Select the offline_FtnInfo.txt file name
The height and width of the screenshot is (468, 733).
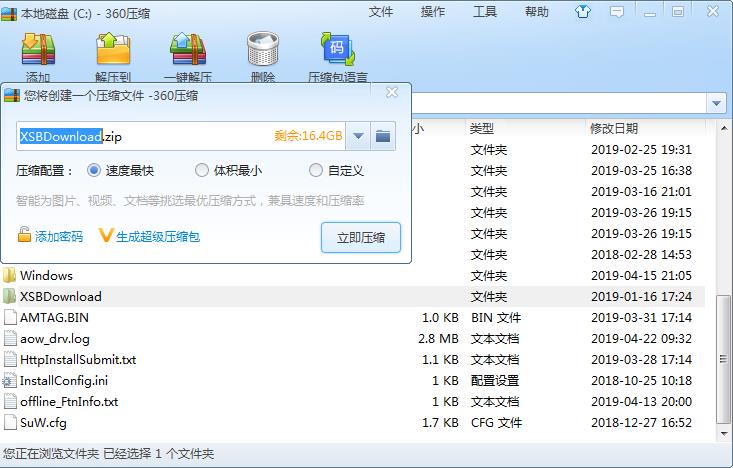coord(69,402)
